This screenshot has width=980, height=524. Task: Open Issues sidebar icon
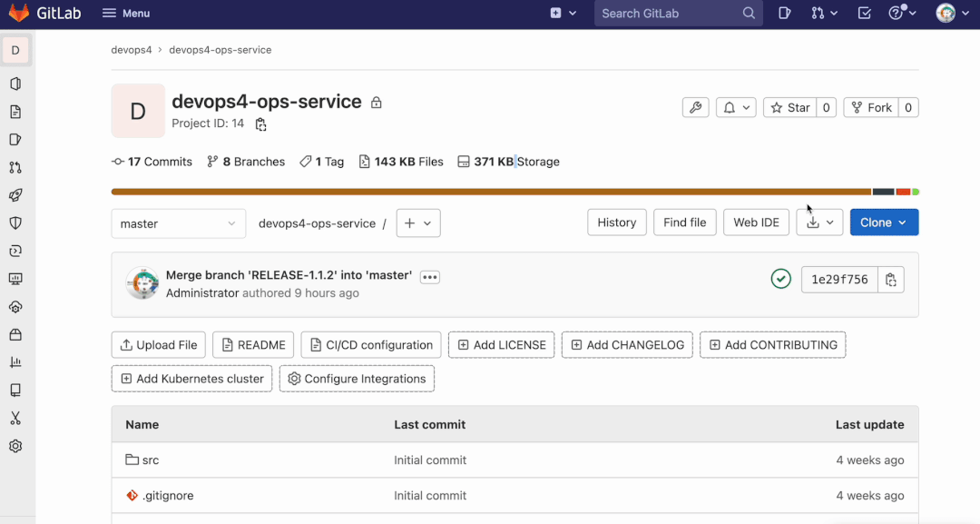[x=15, y=140]
